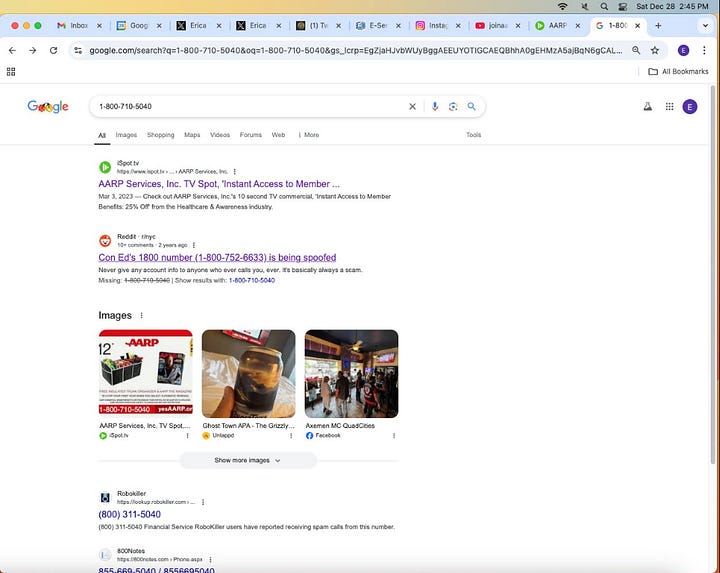720x573 pixels.
Task: Expand Show more images
Action: pyautogui.click(x=248, y=460)
